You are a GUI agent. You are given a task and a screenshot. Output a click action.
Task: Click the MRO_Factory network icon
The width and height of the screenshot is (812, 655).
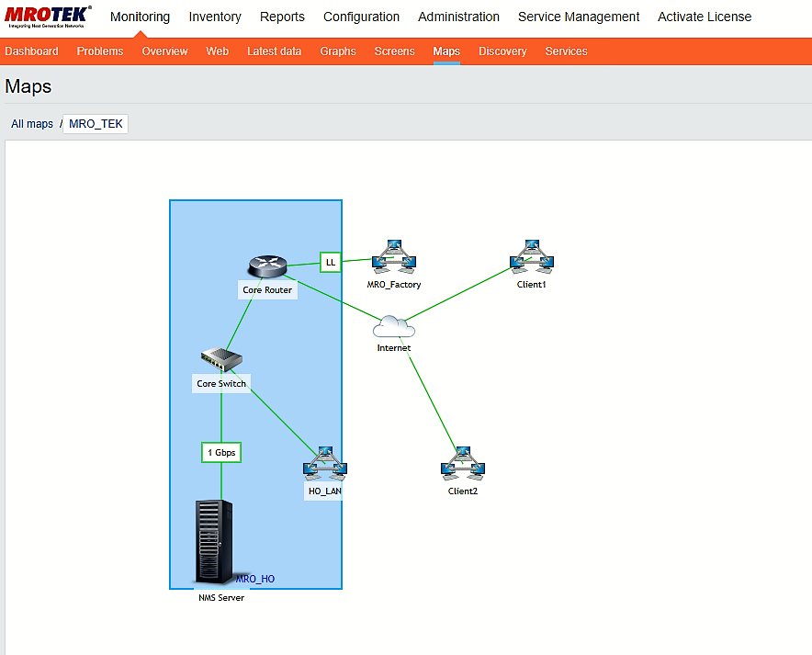pyautogui.click(x=394, y=257)
